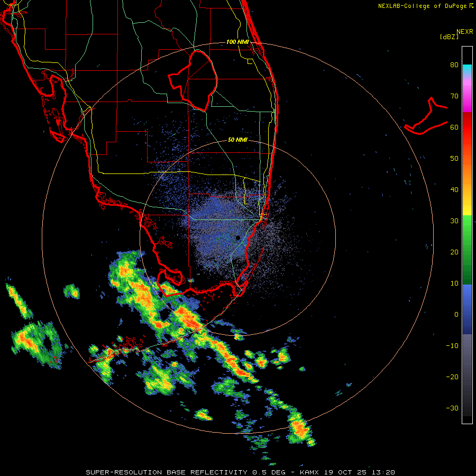
Task: Click the 0 value on the dBZ scale
Action: click(x=456, y=315)
